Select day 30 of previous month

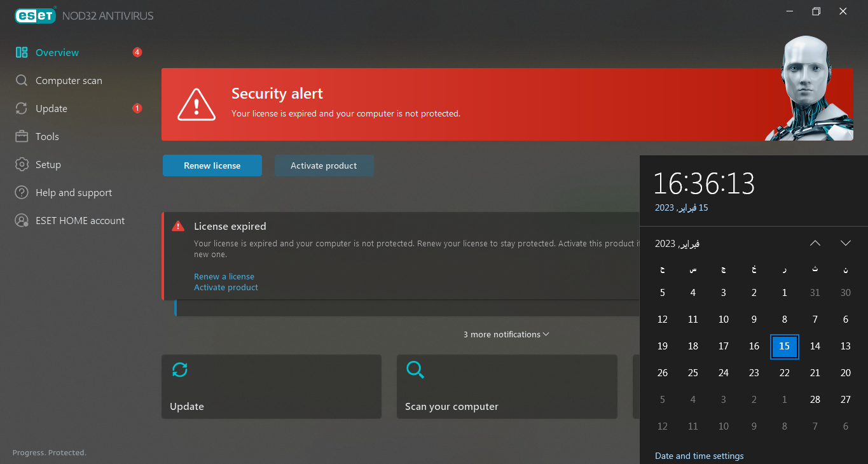point(846,293)
